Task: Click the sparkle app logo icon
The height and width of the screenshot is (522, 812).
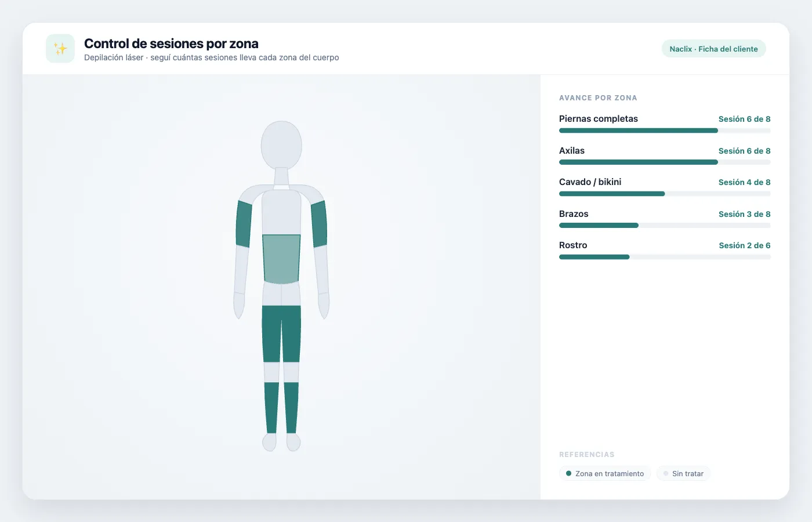Action: (60, 49)
